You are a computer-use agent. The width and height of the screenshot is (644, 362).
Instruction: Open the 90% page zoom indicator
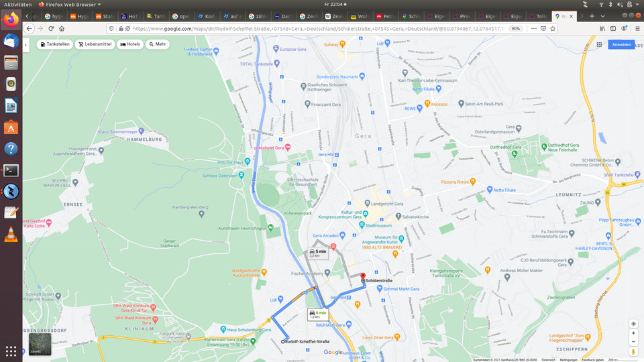point(516,29)
